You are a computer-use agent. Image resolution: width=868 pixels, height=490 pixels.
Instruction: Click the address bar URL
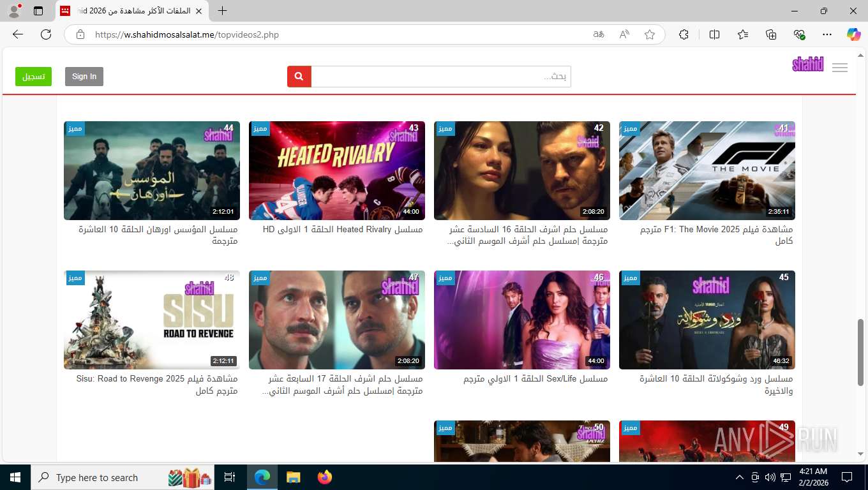tap(187, 35)
